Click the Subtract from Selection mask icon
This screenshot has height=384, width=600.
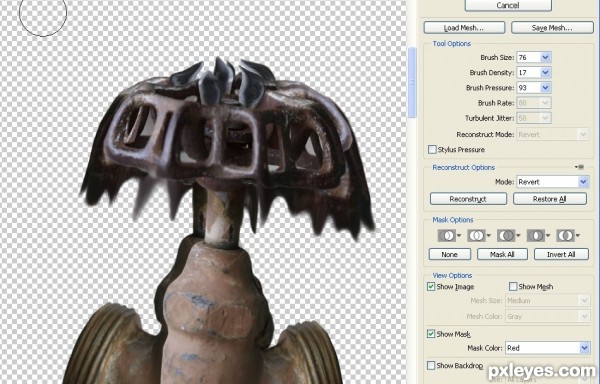click(505, 235)
